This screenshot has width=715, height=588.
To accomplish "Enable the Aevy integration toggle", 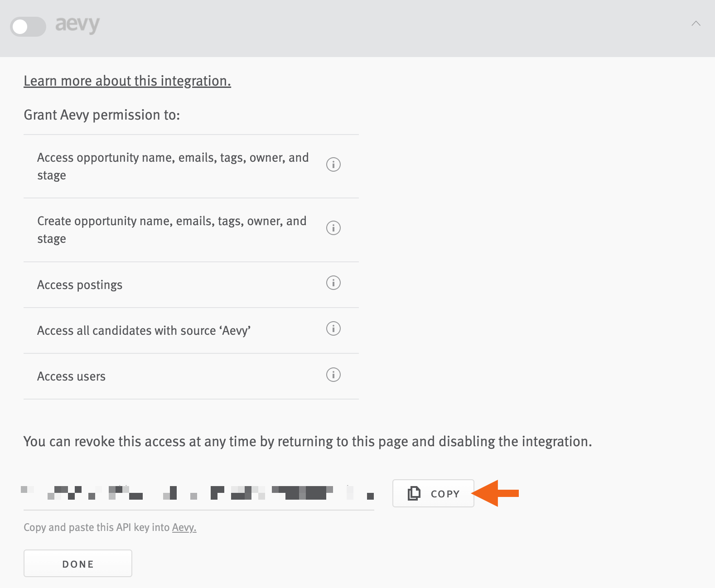I will click(28, 27).
